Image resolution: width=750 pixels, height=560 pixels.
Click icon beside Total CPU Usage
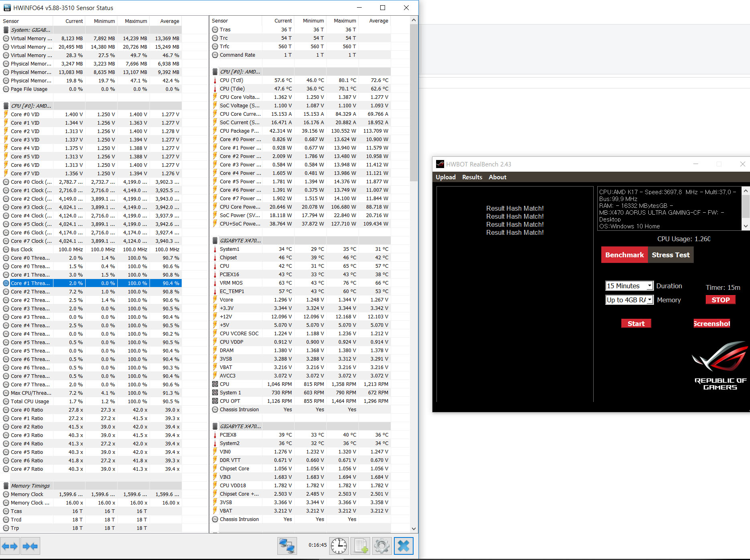coord(6,401)
